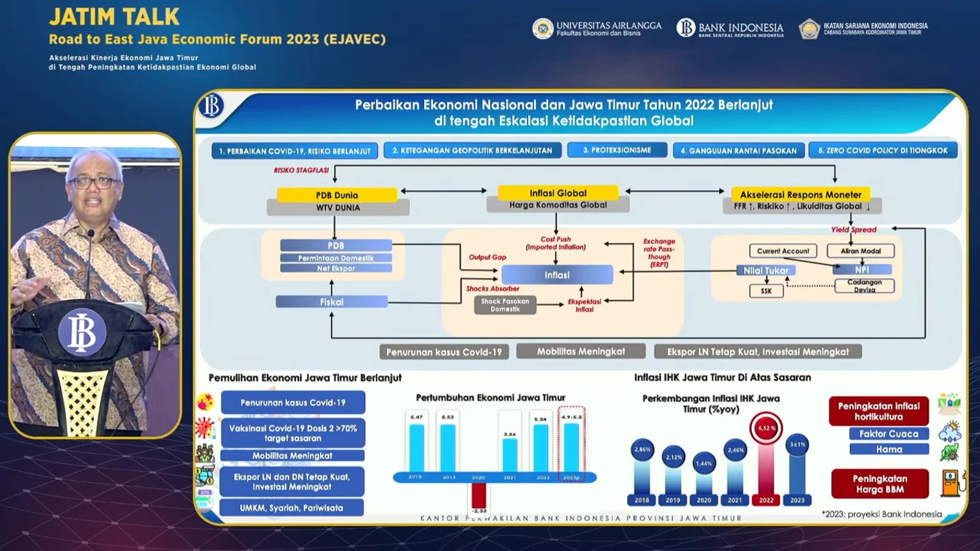The image size is (980, 551).
Task: Click the Bank Indonesia logo on the slide corner
Action: tap(212, 105)
